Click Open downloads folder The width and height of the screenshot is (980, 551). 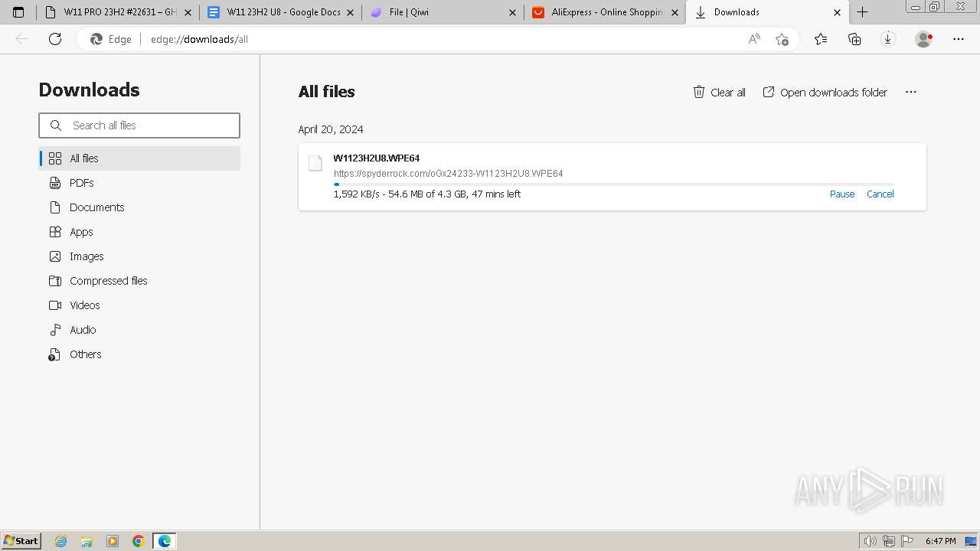(825, 92)
